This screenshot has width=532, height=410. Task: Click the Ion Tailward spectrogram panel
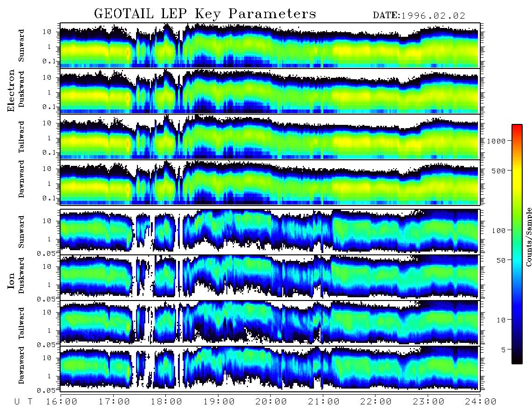point(270,323)
